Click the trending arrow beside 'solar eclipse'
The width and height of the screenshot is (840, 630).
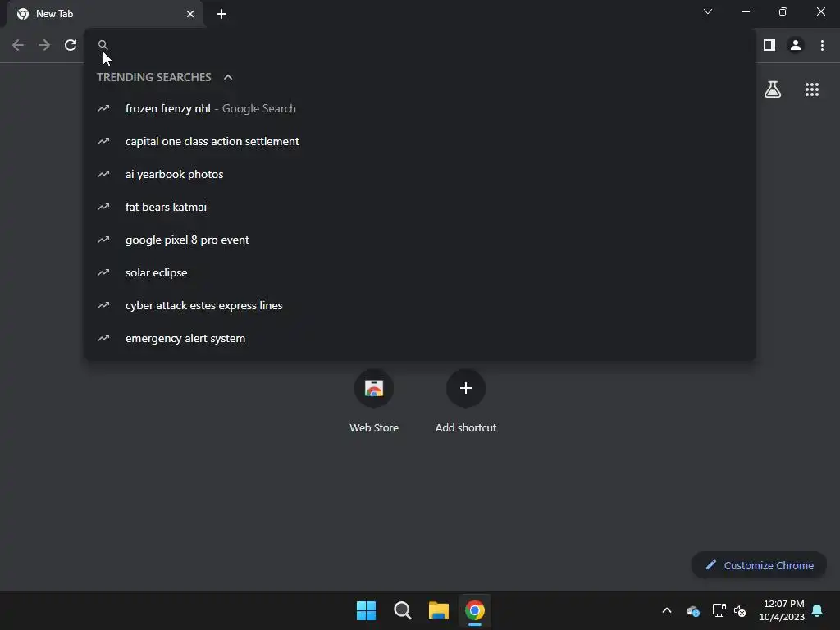103,272
